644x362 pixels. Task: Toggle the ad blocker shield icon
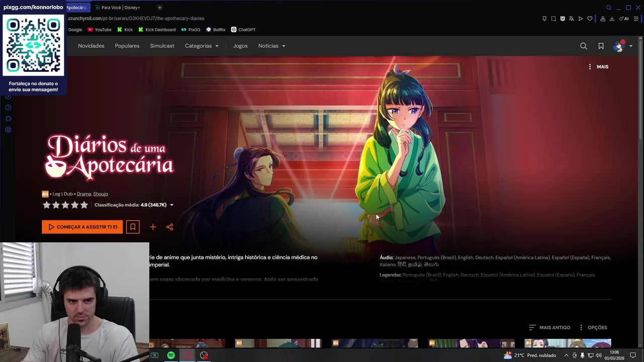(562, 19)
